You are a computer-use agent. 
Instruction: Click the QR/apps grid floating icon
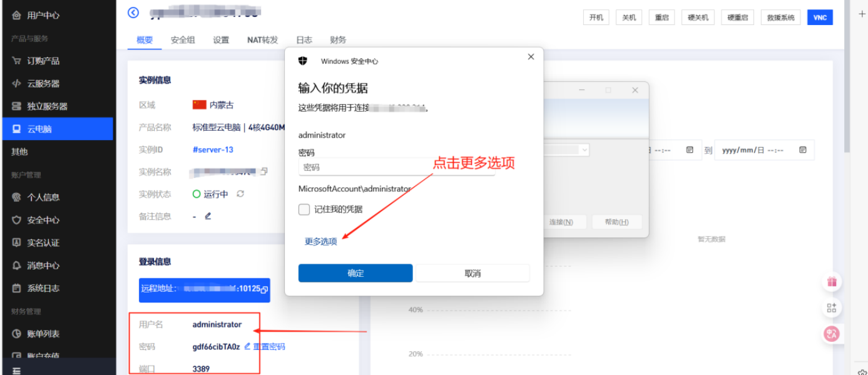(x=832, y=307)
